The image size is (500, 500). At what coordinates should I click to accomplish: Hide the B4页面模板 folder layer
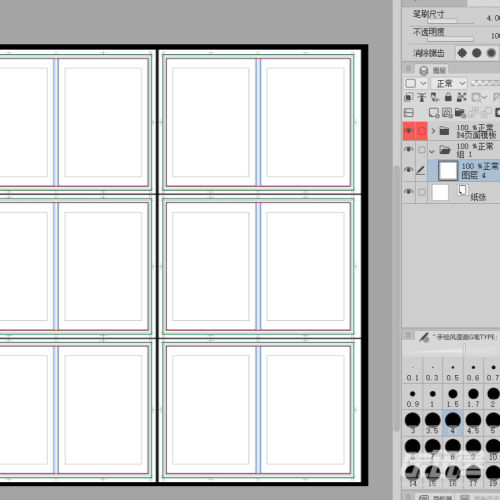click(409, 131)
